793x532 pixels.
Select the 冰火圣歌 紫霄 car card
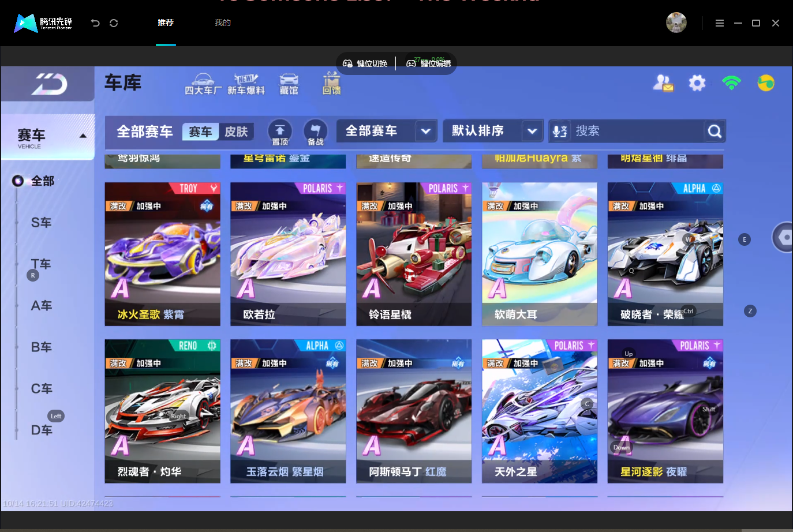pyautogui.click(x=162, y=254)
